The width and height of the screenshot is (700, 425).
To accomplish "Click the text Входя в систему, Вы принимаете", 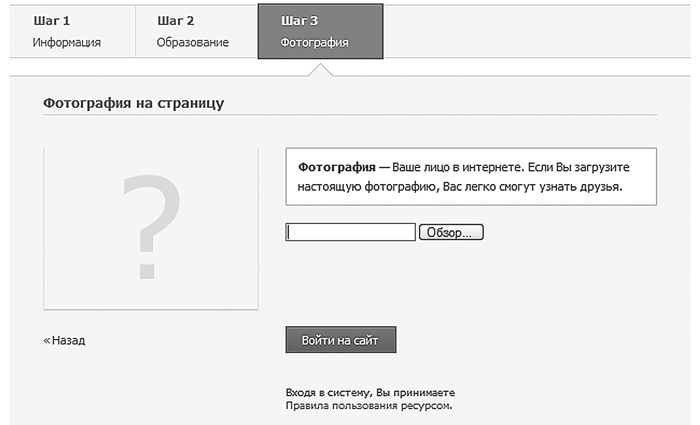I will (x=370, y=393).
